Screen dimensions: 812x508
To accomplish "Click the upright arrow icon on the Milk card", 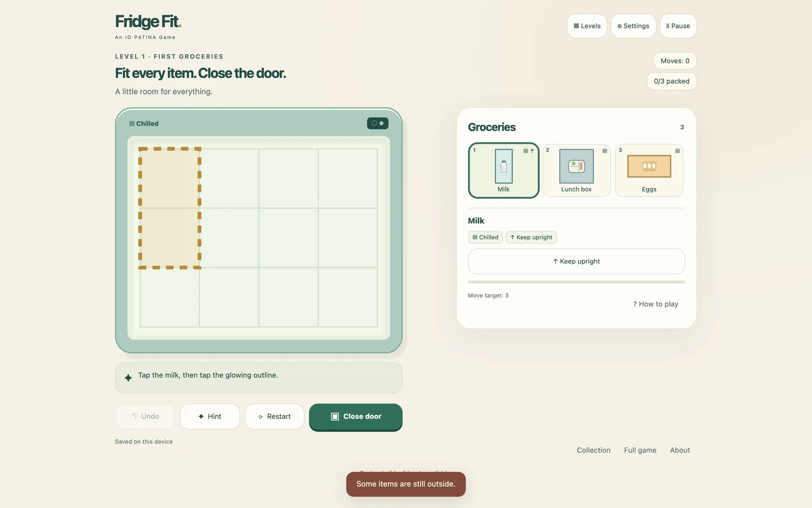I will coord(532,151).
